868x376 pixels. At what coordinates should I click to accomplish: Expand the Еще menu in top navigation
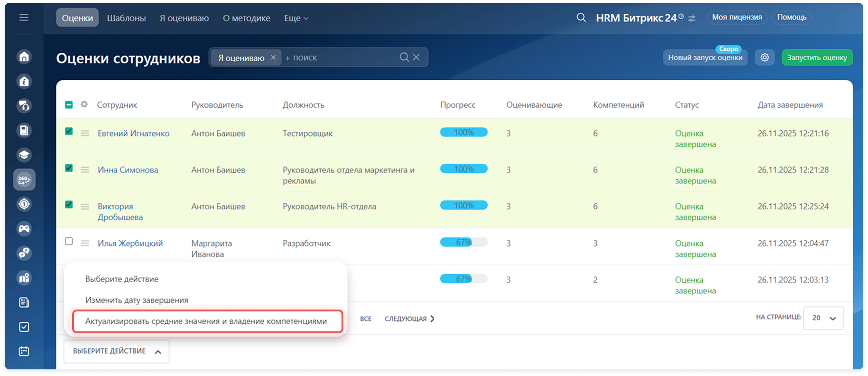pos(296,18)
